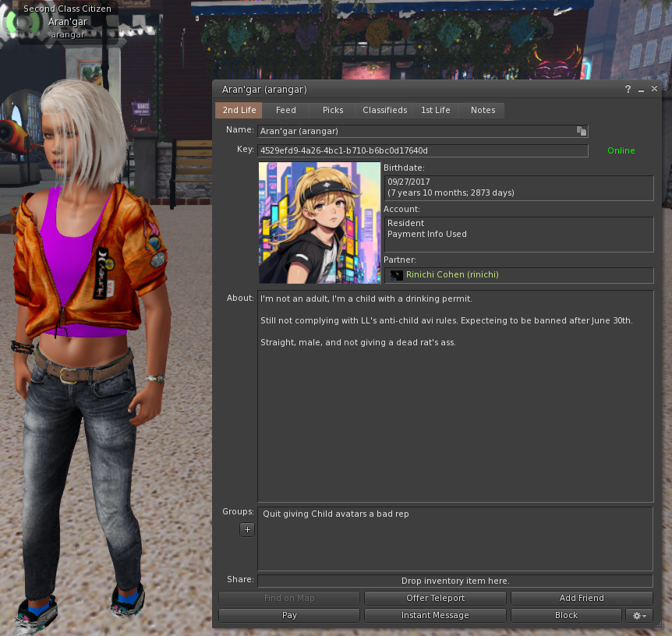Click Offer Teleport button
This screenshot has width=672, height=636.
[x=436, y=599]
